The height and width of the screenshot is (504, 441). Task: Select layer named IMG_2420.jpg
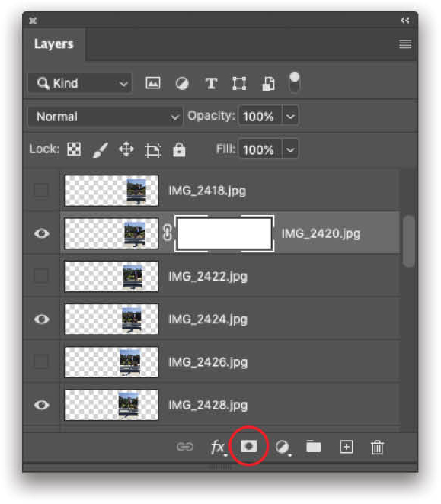(321, 233)
